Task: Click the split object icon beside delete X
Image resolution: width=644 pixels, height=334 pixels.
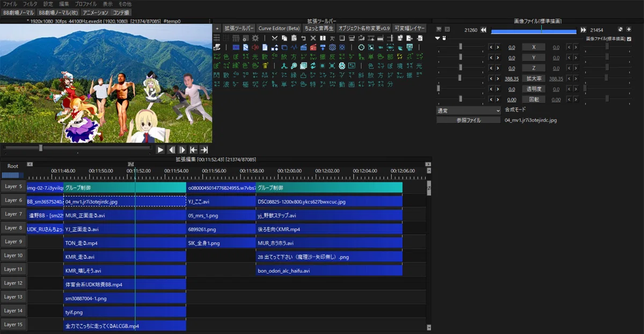Action: tap(323, 38)
